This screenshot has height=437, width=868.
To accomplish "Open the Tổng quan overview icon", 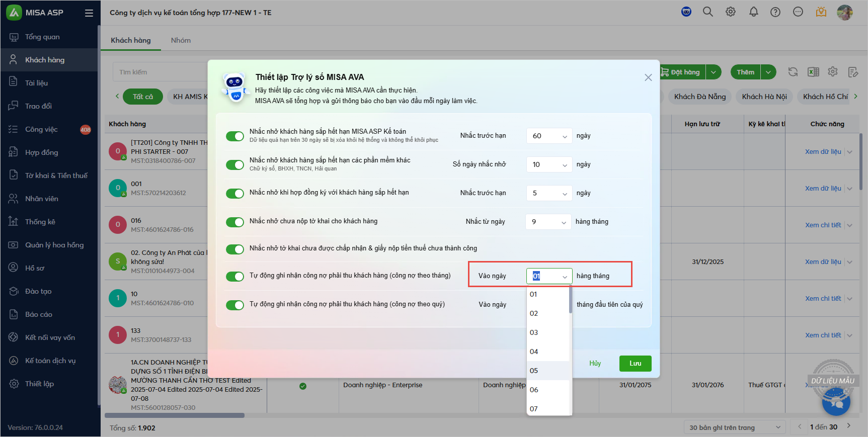I will [x=14, y=37].
